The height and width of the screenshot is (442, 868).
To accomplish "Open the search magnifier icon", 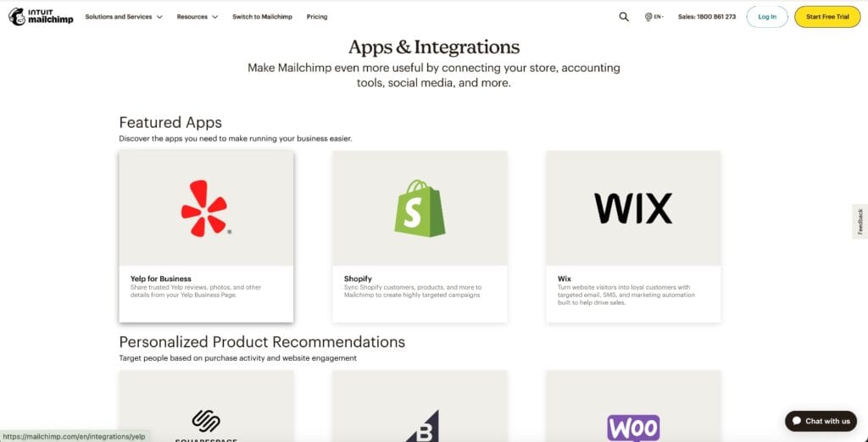I will coord(624,17).
